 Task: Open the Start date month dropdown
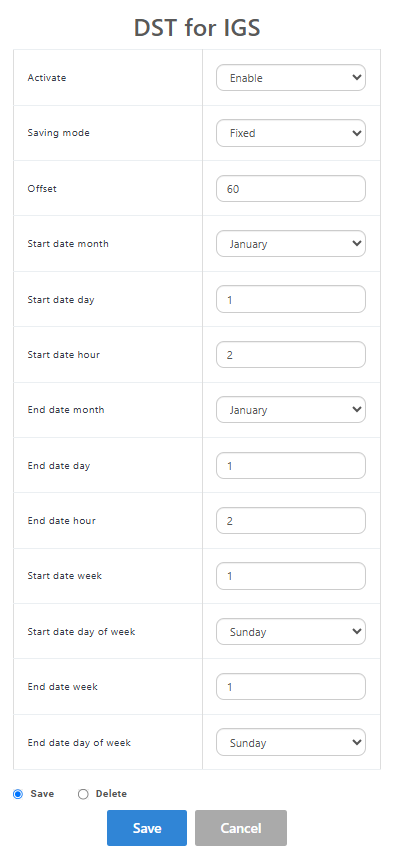[291, 244]
